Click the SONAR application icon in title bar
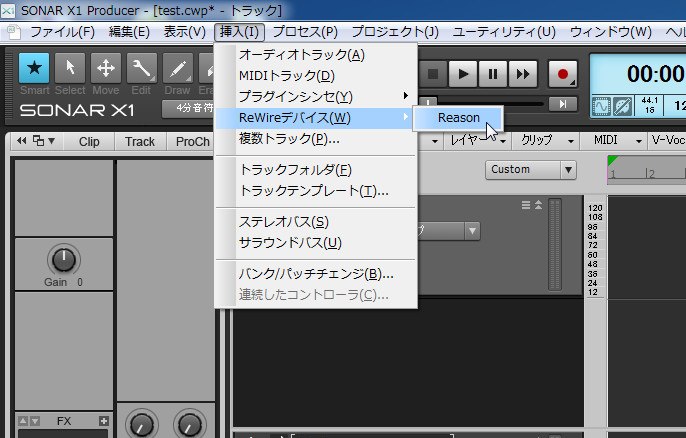The height and width of the screenshot is (438, 686). [x=8, y=11]
